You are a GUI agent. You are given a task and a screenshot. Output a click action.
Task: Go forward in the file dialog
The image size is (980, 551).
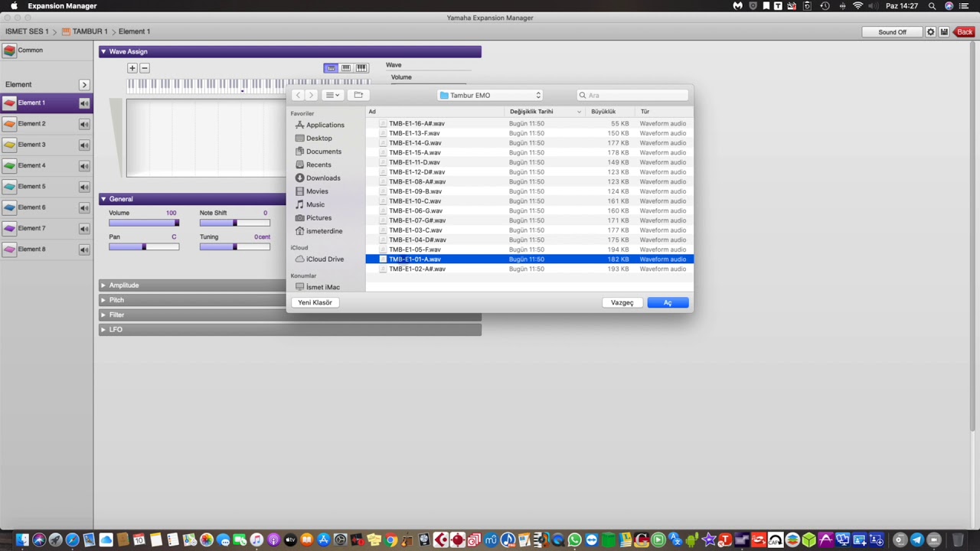(x=311, y=95)
